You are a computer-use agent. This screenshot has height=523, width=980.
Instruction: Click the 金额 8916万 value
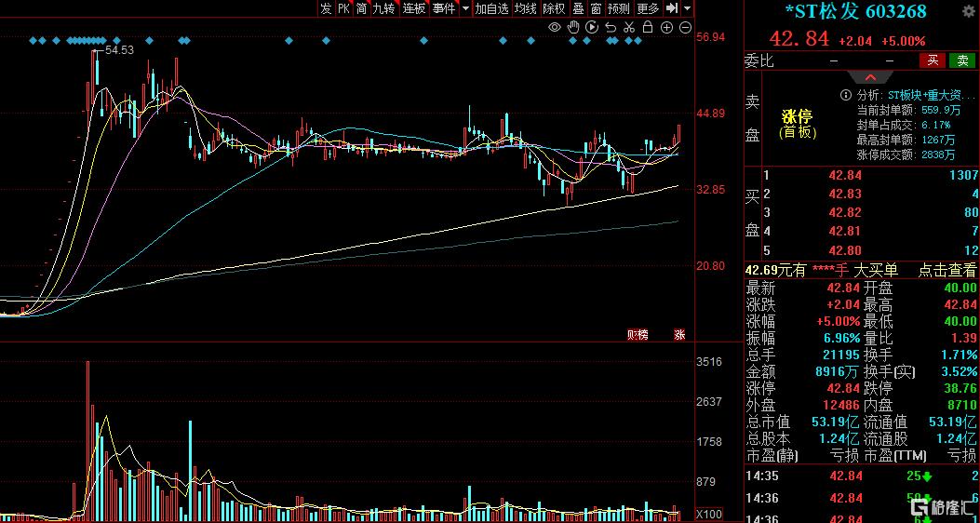tap(837, 372)
